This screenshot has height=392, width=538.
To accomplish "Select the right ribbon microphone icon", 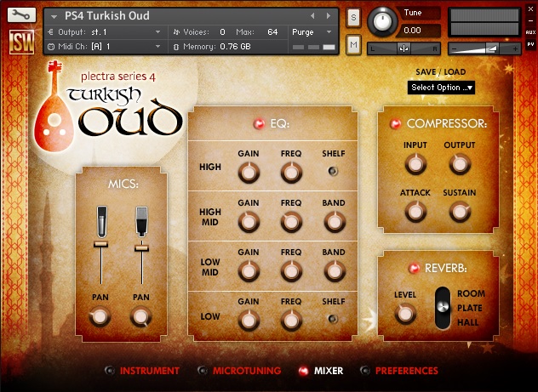I will (x=141, y=221).
